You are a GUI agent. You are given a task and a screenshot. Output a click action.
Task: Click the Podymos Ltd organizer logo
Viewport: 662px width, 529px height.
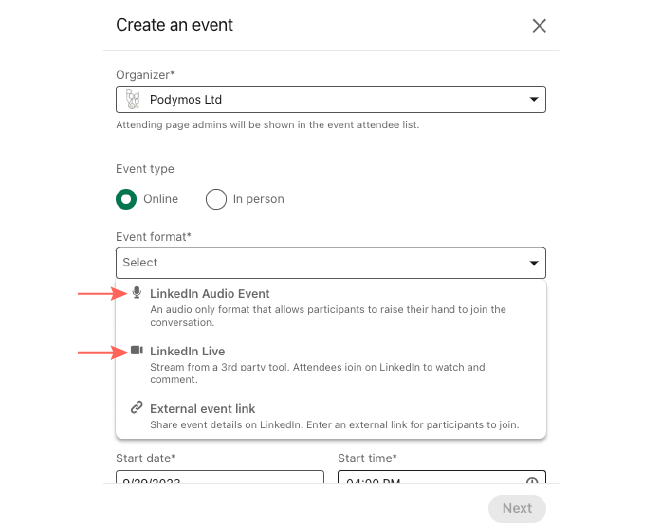coord(131,100)
